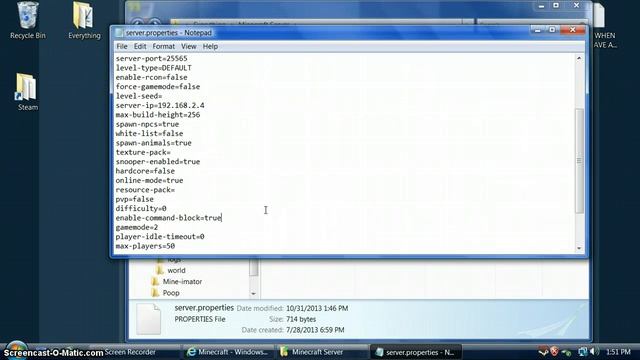Viewport: 640px width, 360px height.
Task: Click server.properties name in details pane
Action: coord(204,308)
